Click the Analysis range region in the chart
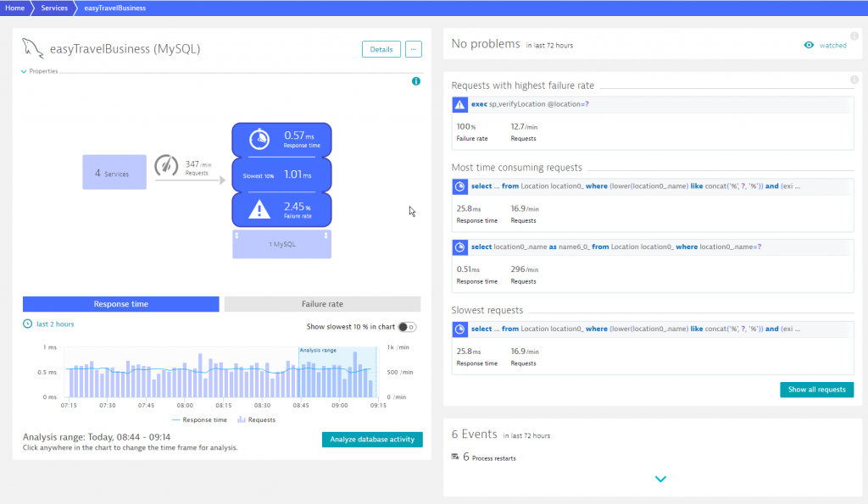The width and height of the screenshot is (868, 504). tap(337, 372)
